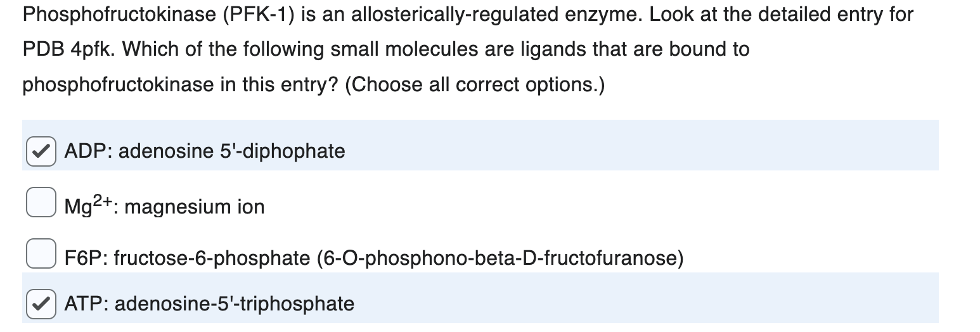Click the 'ADP: adenosine 5'-diphophate' label text
This screenshot has width=980, height=332.
(x=205, y=151)
